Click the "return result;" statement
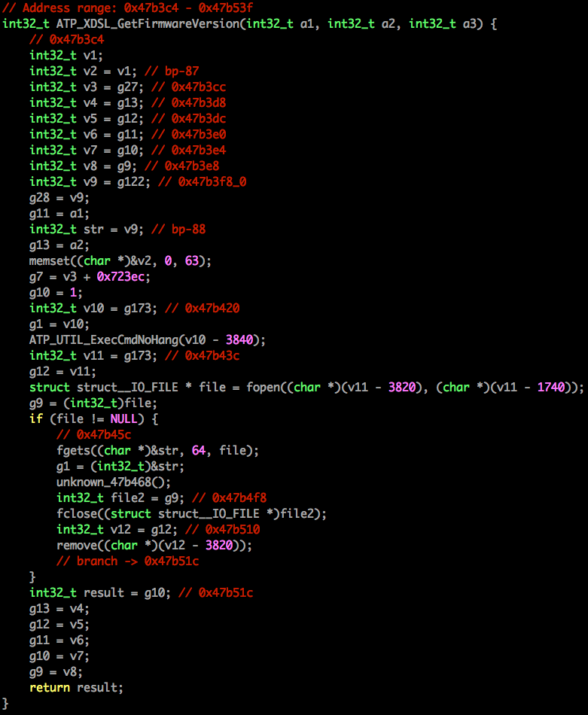 76,688
